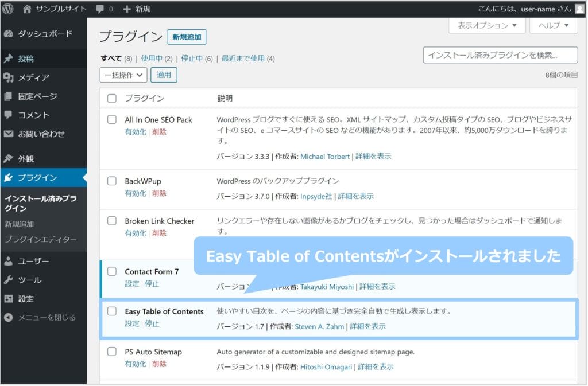This screenshot has height=386, width=588.
Task: Check the Broken Link Checker checkbox
Action: coord(112,220)
